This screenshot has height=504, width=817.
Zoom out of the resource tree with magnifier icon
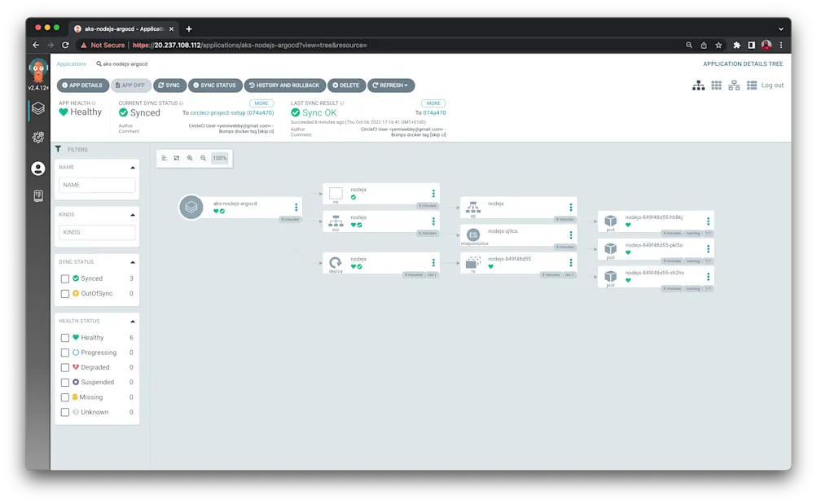[x=203, y=158]
